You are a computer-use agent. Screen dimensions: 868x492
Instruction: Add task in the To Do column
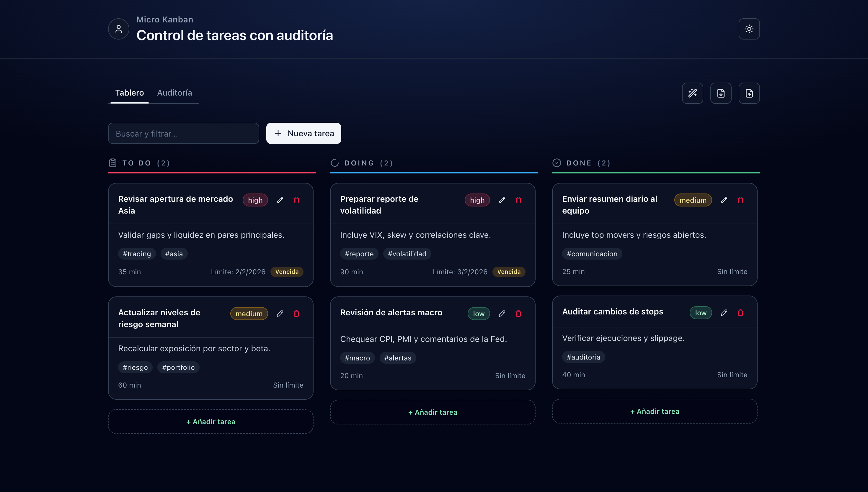coord(210,422)
